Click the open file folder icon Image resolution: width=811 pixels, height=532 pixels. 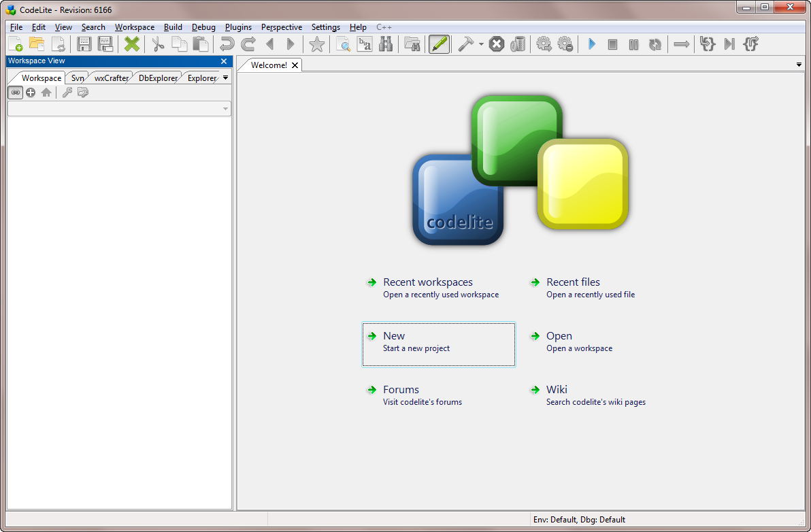[x=37, y=44]
